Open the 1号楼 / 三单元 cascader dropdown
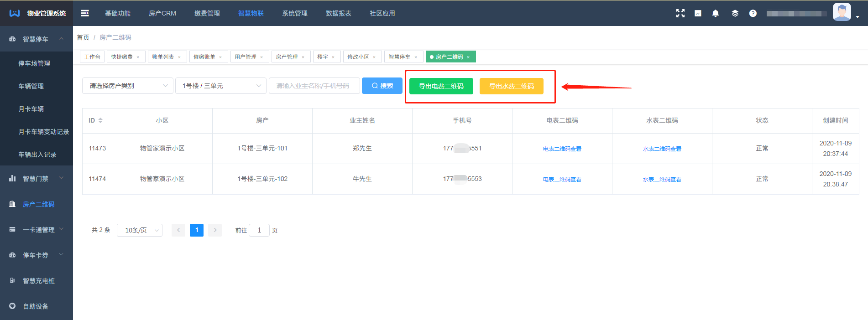Screen dimensions: 868x320 [220, 86]
